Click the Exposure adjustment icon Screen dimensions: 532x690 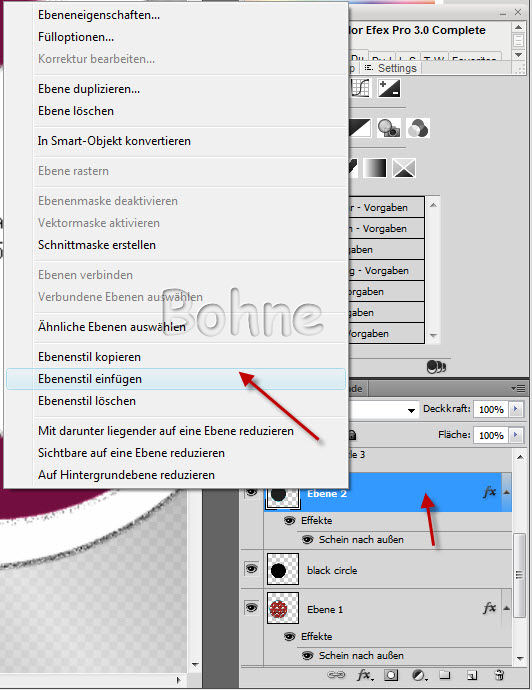(389, 88)
